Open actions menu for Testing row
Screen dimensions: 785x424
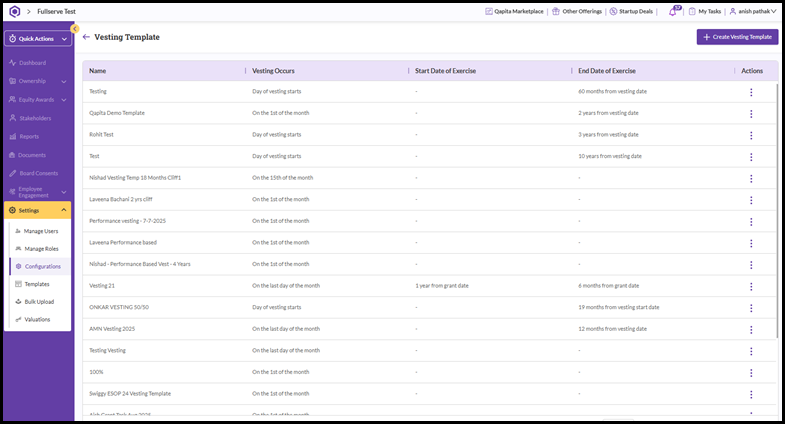coord(751,92)
